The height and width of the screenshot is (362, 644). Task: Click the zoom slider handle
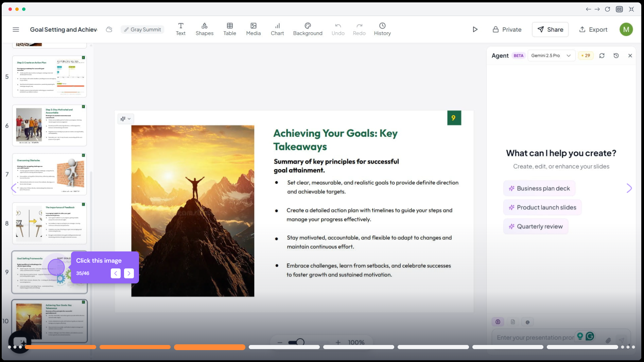(300, 342)
